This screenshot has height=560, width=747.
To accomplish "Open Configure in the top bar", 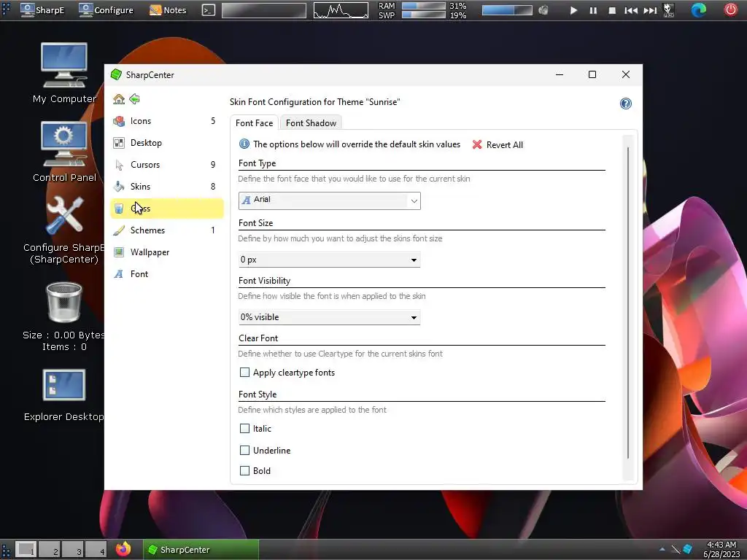I will coord(107,10).
